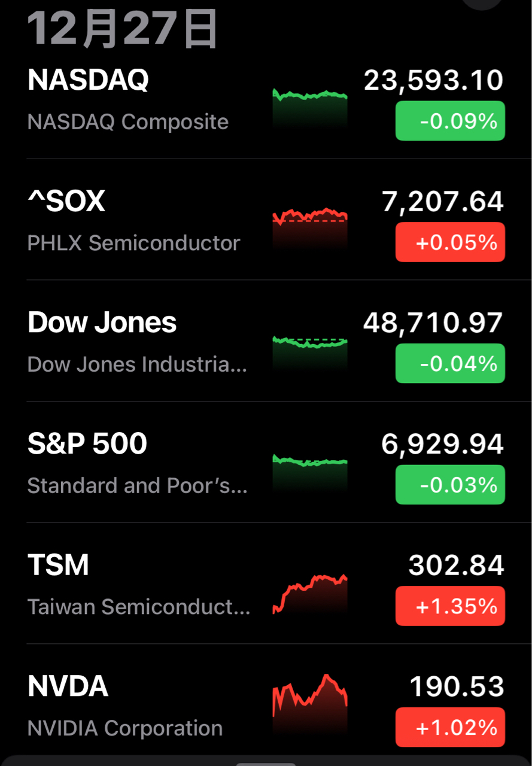Toggle ^SOX +0.05% change badge

[x=450, y=242]
